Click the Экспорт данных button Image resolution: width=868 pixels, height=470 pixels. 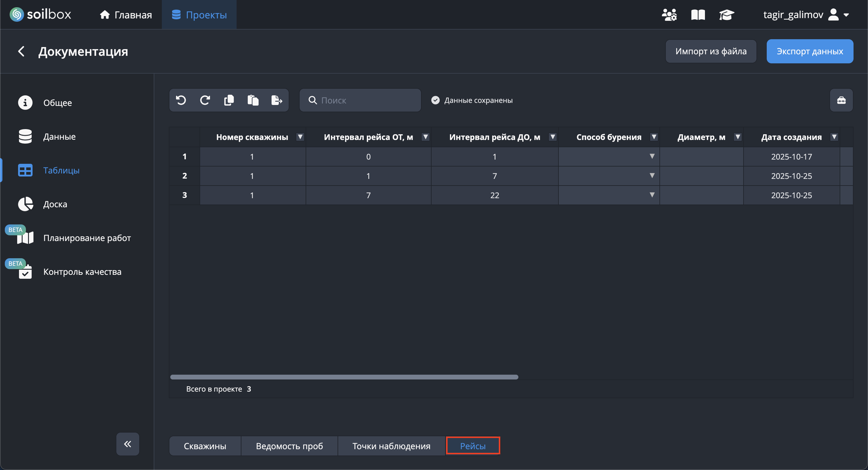tap(810, 51)
